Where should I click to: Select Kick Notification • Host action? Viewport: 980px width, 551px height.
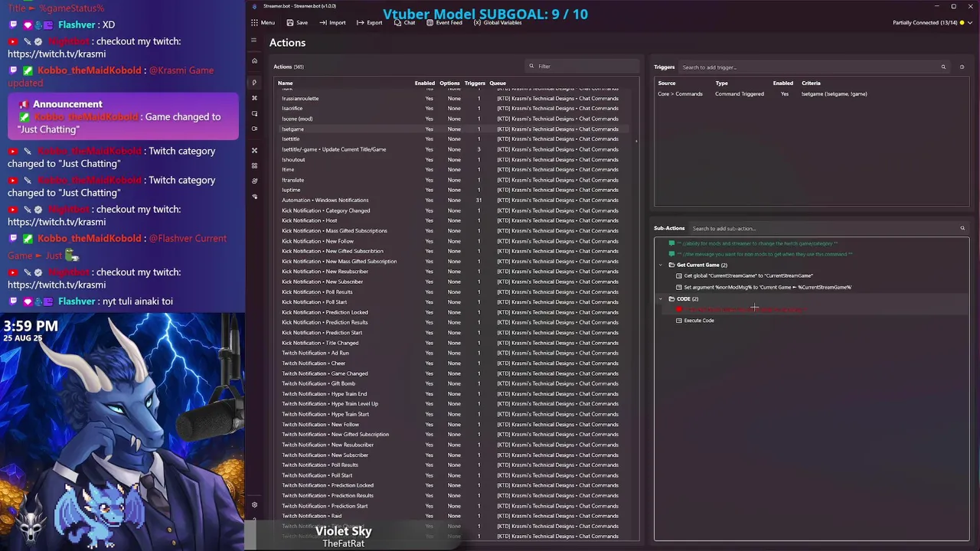pos(456,220)
